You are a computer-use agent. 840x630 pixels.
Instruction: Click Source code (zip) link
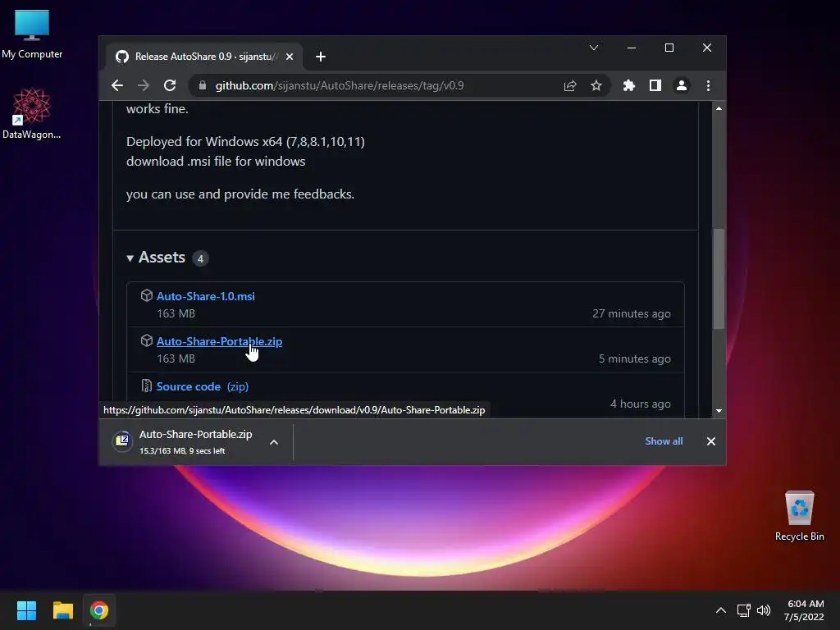click(203, 386)
